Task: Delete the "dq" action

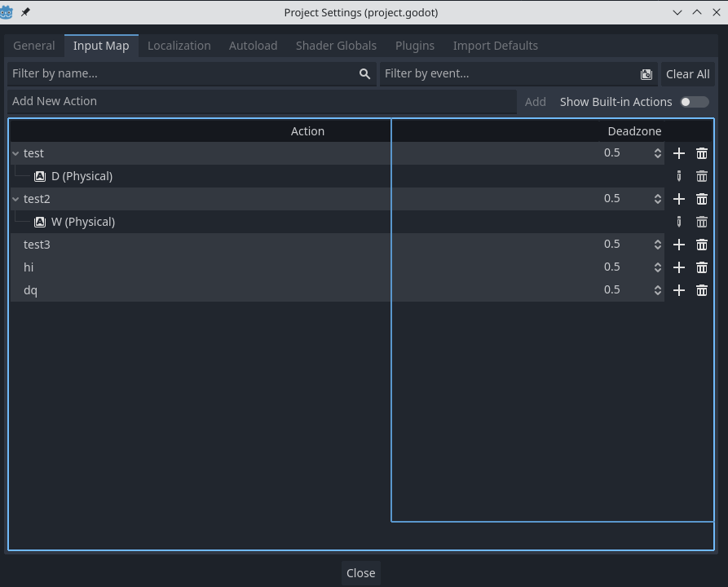Action: pyautogui.click(x=702, y=290)
